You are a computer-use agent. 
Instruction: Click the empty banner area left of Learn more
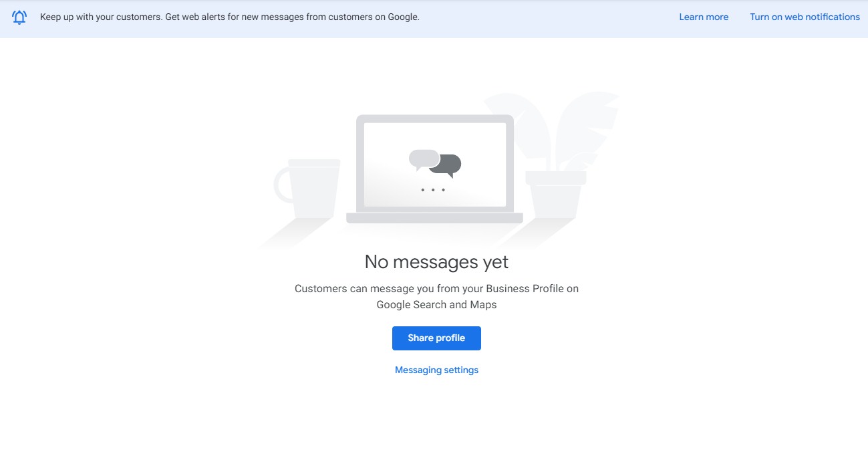[548, 17]
